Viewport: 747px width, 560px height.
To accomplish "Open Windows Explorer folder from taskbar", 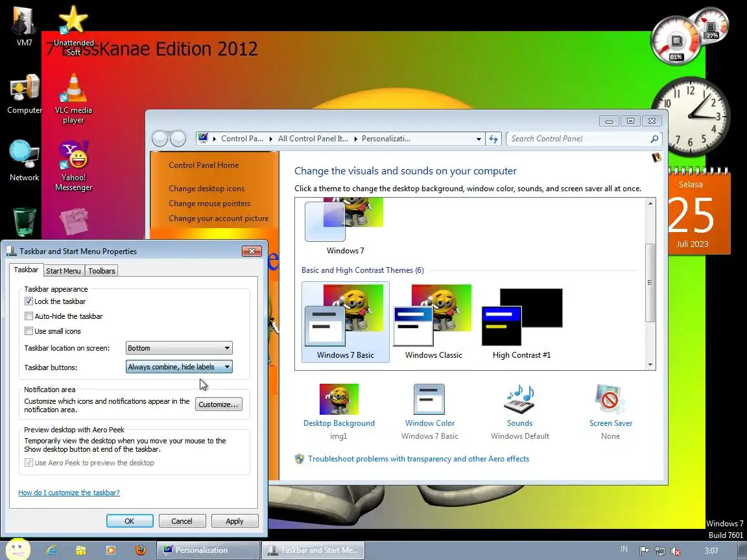I will tap(81, 550).
